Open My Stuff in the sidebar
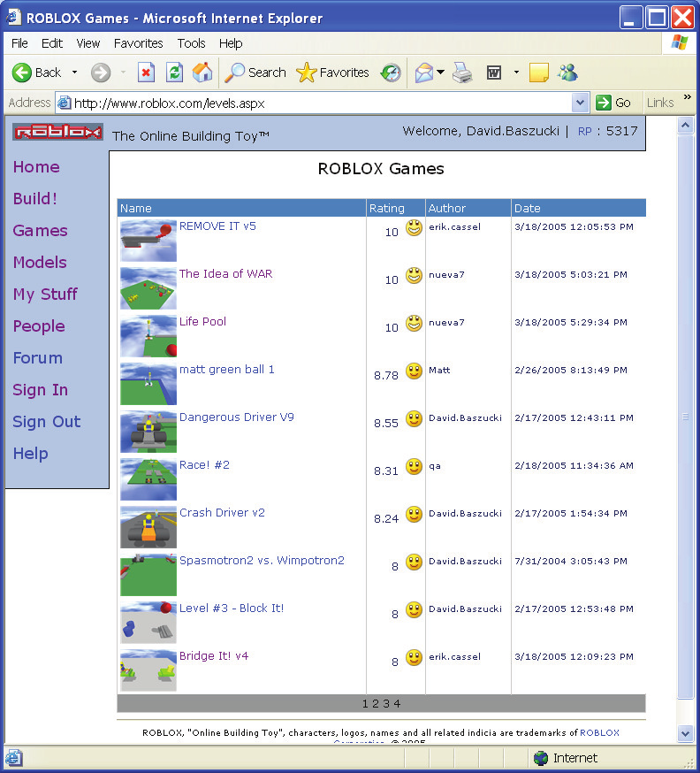Screen dimensions: 700x773 coord(45,295)
